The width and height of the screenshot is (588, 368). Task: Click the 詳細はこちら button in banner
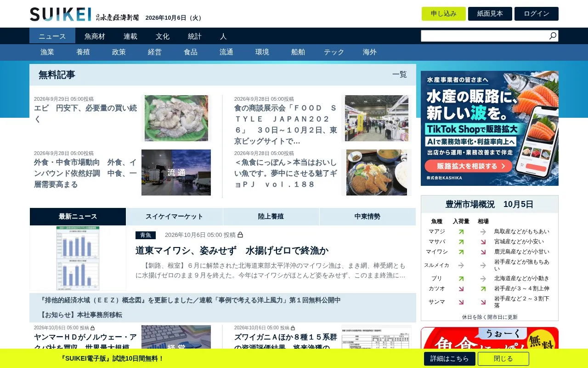click(x=450, y=359)
